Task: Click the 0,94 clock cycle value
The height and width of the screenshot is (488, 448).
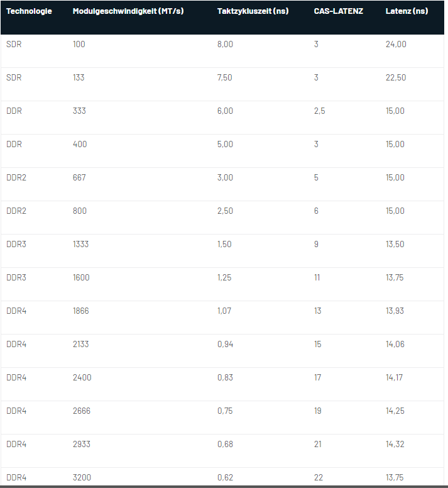Action: tap(225, 344)
